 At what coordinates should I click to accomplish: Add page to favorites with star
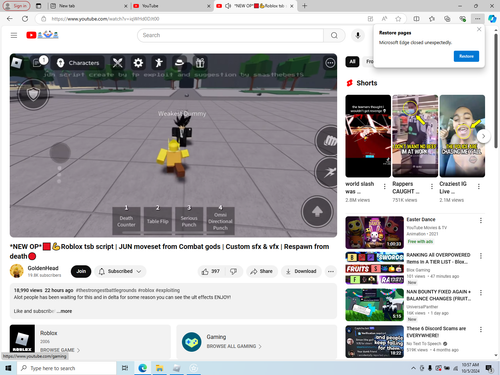click(x=398, y=19)
